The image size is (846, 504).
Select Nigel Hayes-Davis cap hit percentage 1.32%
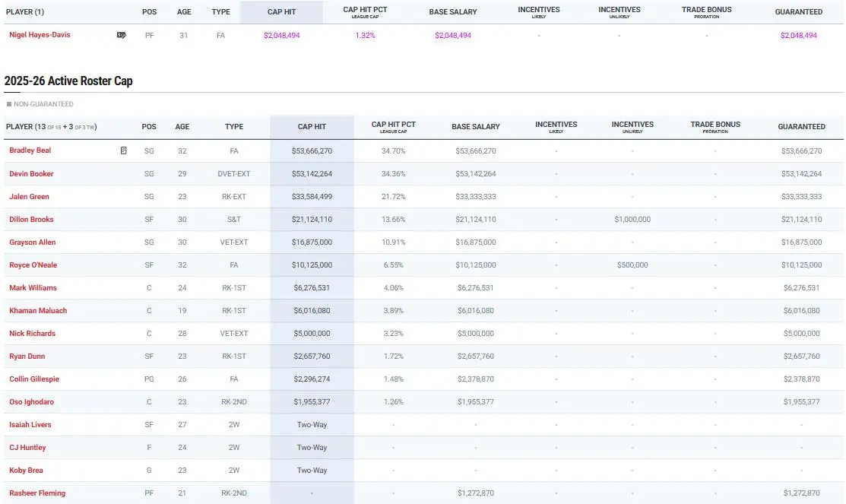point(366,36)
